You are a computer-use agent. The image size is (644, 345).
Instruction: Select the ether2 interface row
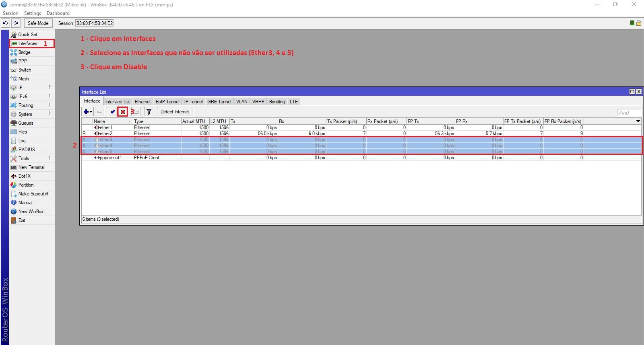361,133
